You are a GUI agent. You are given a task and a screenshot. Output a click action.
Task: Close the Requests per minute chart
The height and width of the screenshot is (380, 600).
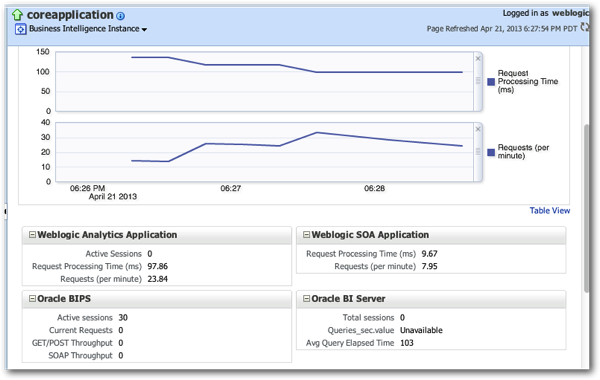[x=478, y=129]
